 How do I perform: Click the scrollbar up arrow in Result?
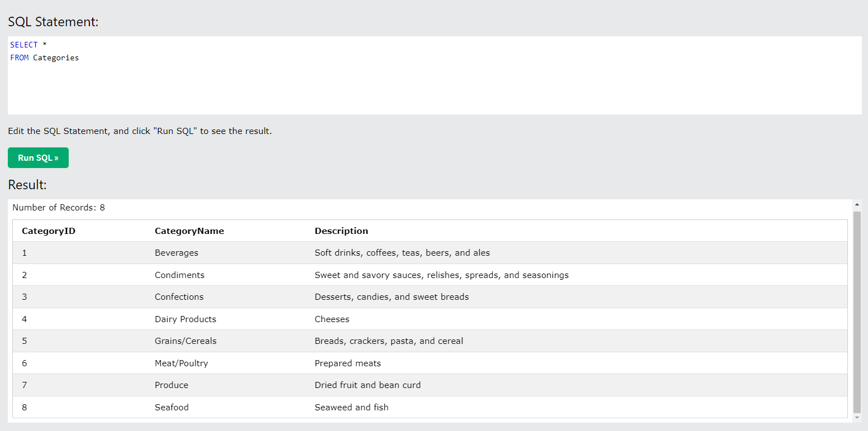click(857, 205)
